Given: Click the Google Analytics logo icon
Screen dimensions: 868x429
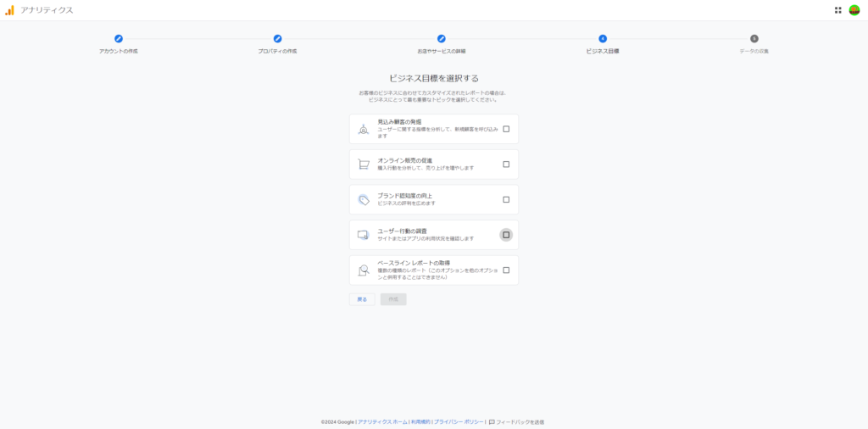Looking at the screenshot, I should coord(9,10).
